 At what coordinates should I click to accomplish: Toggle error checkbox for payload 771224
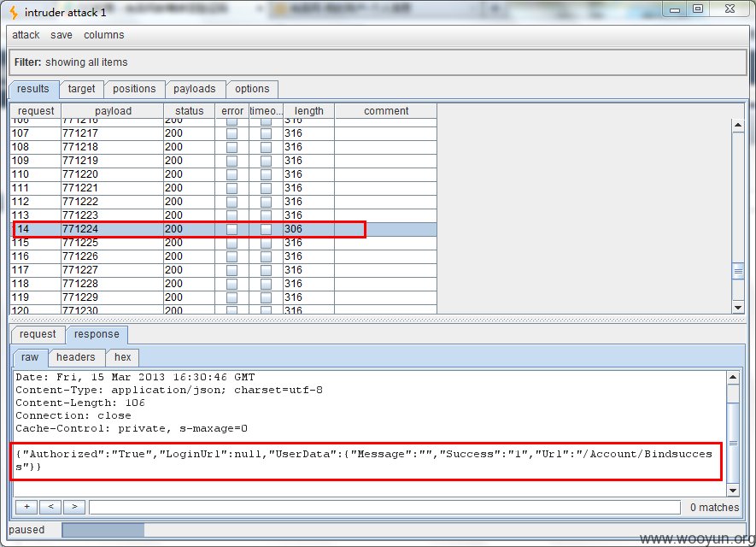tap(231, 229)
